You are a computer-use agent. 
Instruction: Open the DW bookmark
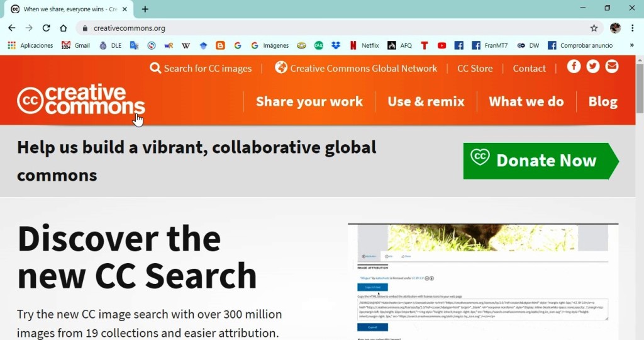(x=528, y=45)
